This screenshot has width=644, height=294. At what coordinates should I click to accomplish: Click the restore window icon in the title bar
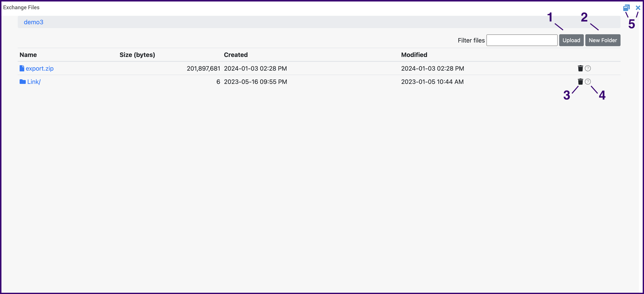627,8
